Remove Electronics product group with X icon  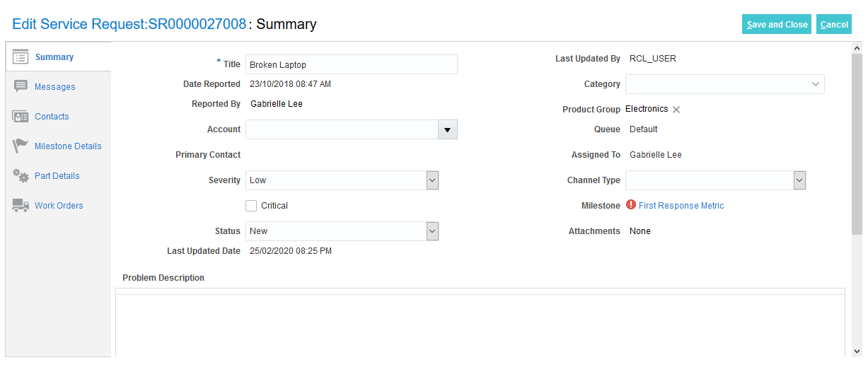pyautogui.click(x=676, y=110)
